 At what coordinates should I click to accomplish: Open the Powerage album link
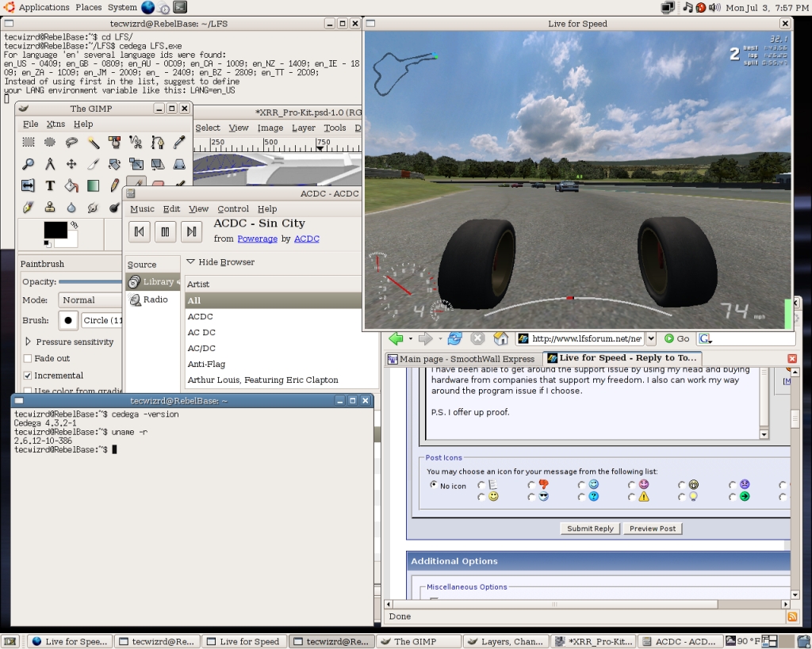pyautogui.click(x=258, y=239)
